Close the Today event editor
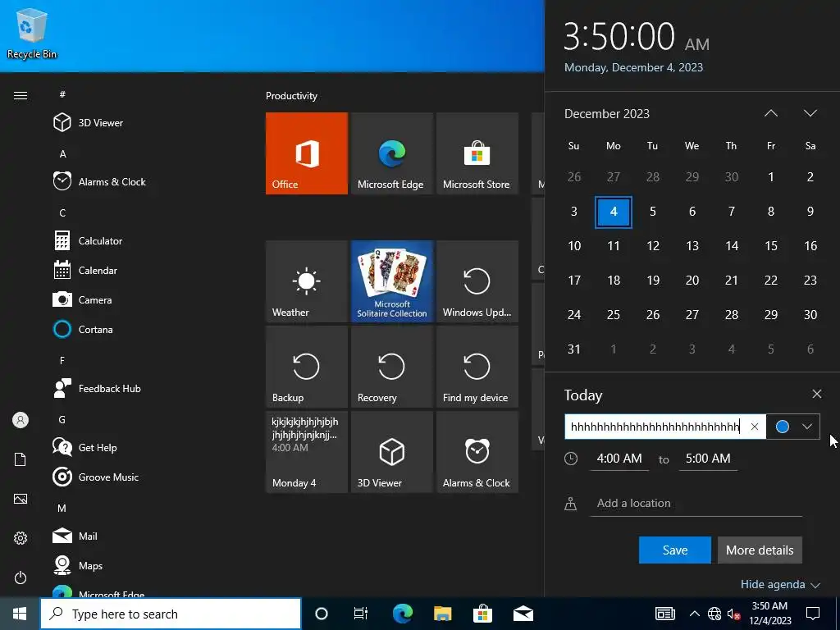 point(816,394)
